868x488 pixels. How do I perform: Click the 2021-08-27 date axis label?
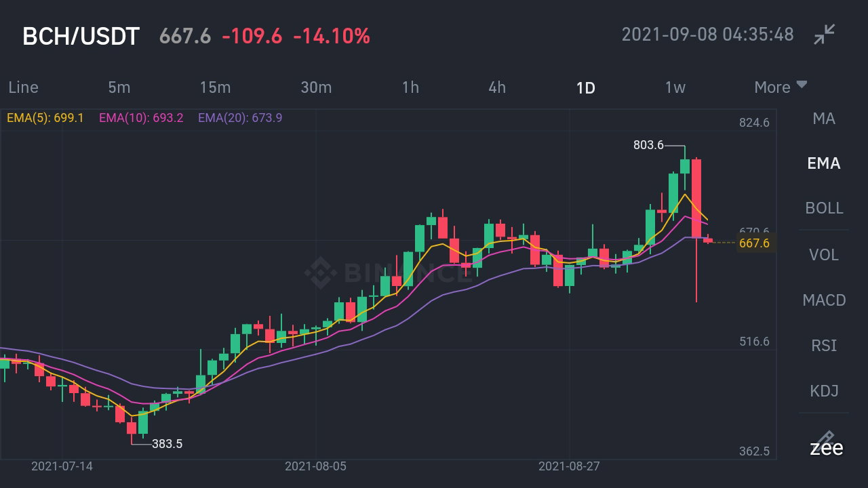click(570, 466)
